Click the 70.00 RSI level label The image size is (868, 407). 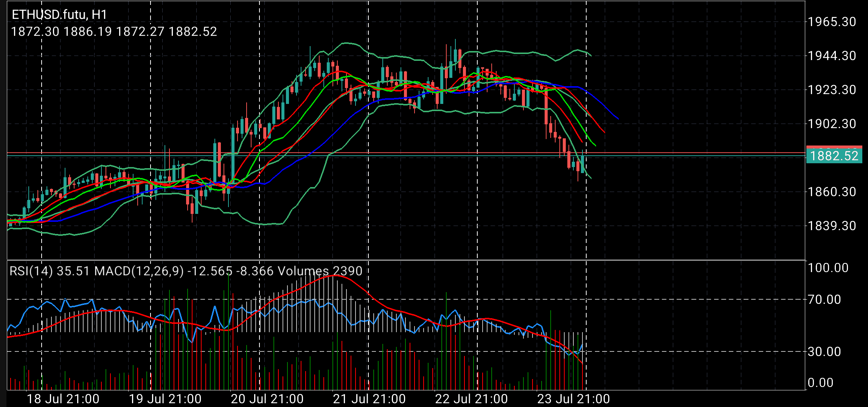(x=824, y=299)
